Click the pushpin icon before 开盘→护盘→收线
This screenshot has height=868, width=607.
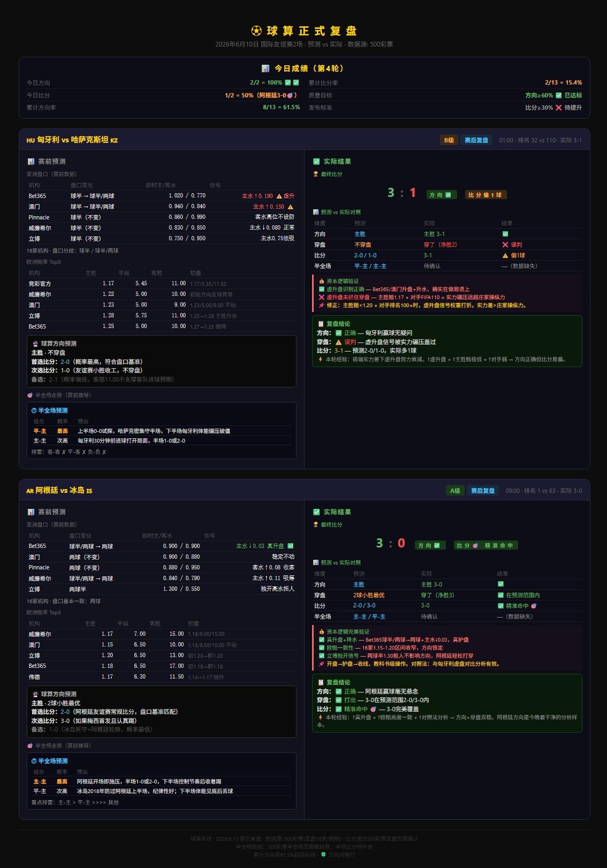click(322, 664)
